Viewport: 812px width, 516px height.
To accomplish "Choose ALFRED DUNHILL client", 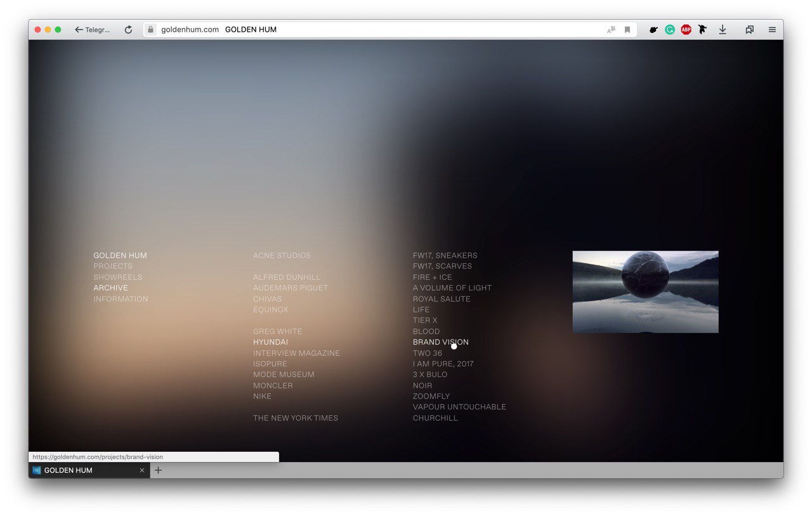I will (287, 277).
